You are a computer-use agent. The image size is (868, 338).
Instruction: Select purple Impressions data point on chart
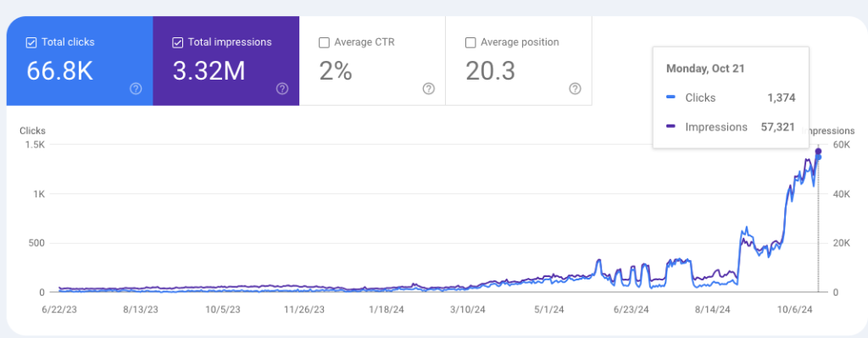[x=818, y=151]
